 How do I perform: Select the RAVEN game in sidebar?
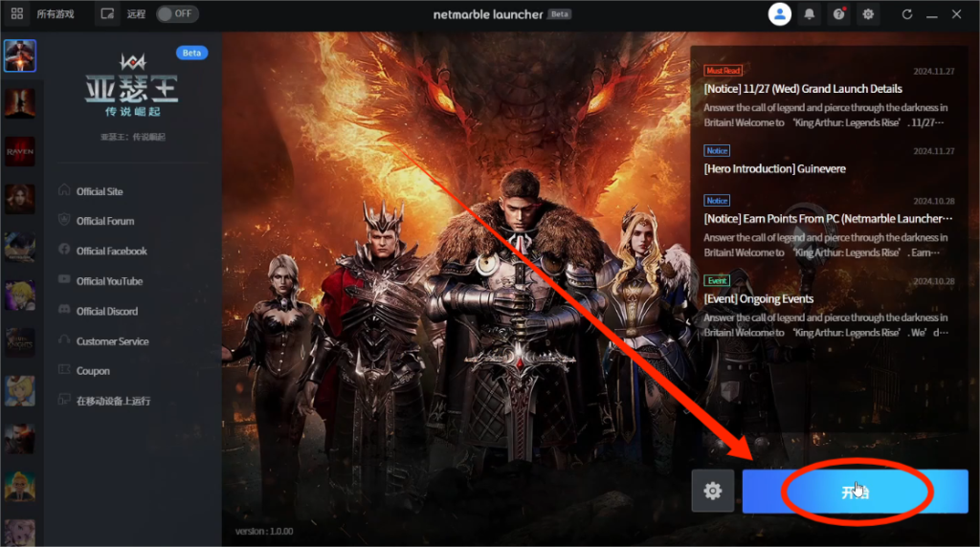(x=19, y=151)
